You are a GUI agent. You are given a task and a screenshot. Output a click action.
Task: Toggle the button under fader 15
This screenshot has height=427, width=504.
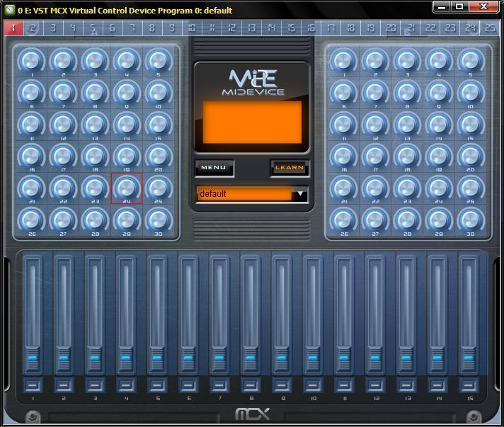coord(469,385)
